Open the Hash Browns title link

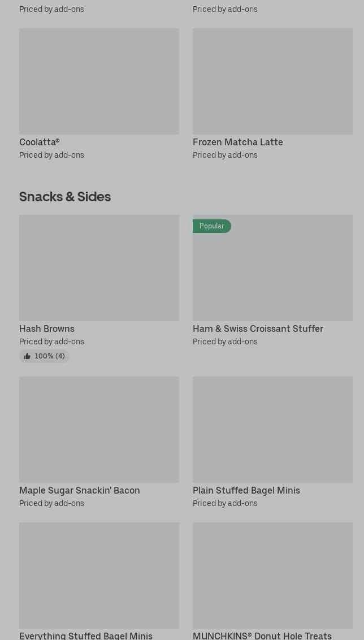point(47,329)
